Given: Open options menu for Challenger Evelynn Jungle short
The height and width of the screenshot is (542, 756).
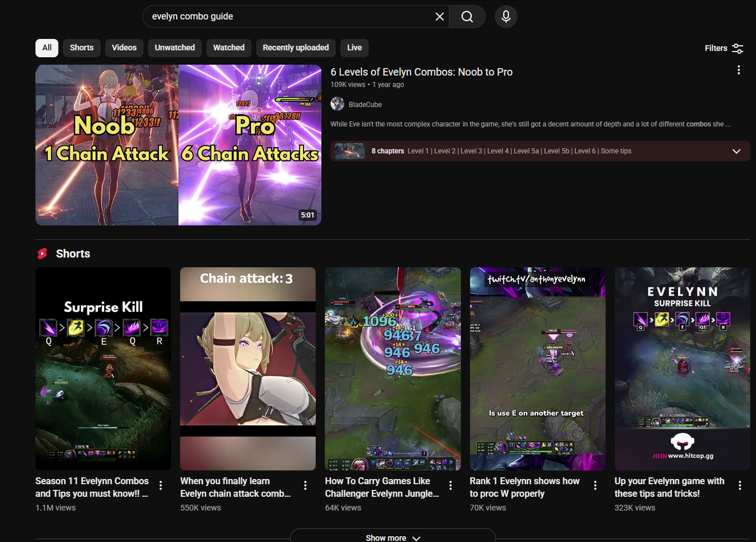Looking at the screenshot, I should (451, 485).
